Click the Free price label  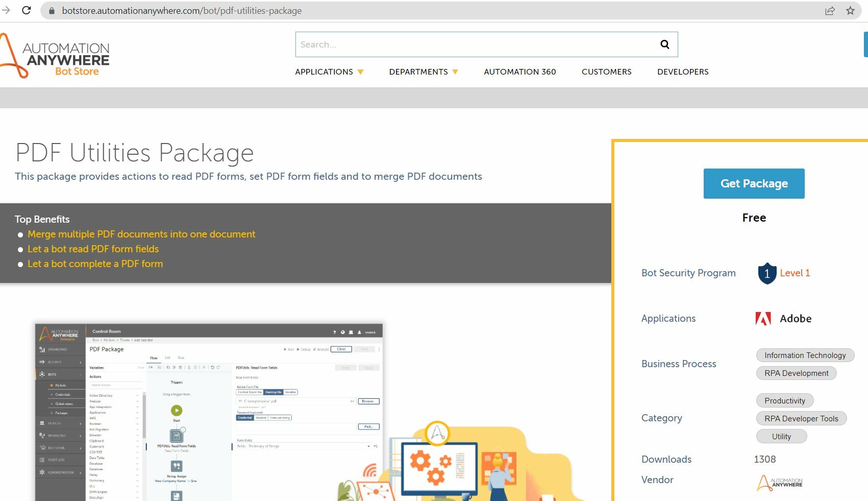click(754, 218)
